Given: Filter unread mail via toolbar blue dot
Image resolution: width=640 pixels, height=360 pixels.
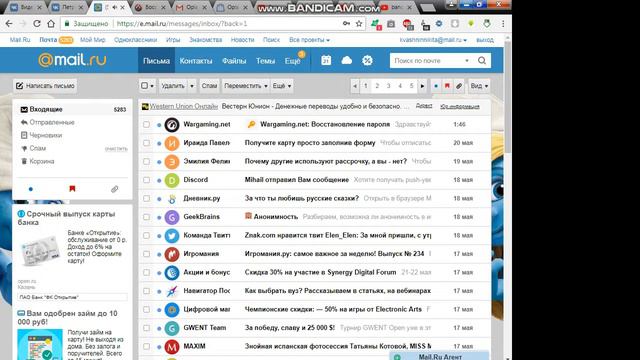Looking at the screenshot, I should pos(436,86).
